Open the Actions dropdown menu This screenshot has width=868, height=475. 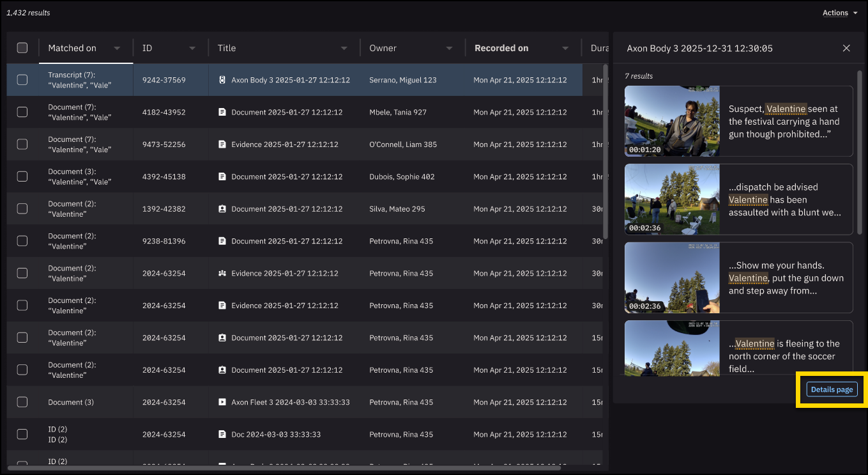(839, 13)
